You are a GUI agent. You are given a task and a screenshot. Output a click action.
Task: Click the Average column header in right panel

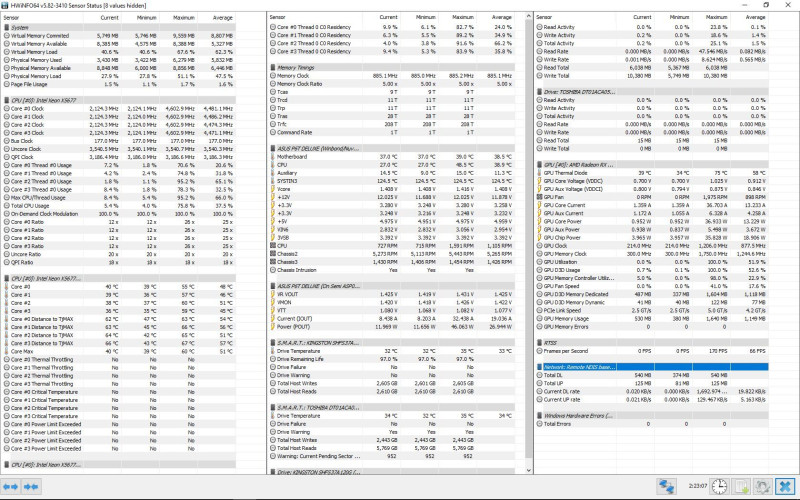tap(749, 17)
